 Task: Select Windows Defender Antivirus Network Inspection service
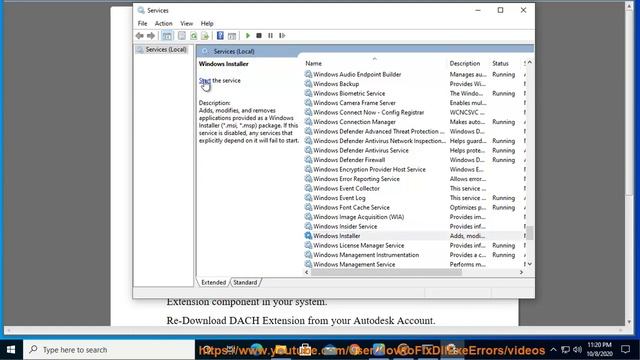coord(379,141)
